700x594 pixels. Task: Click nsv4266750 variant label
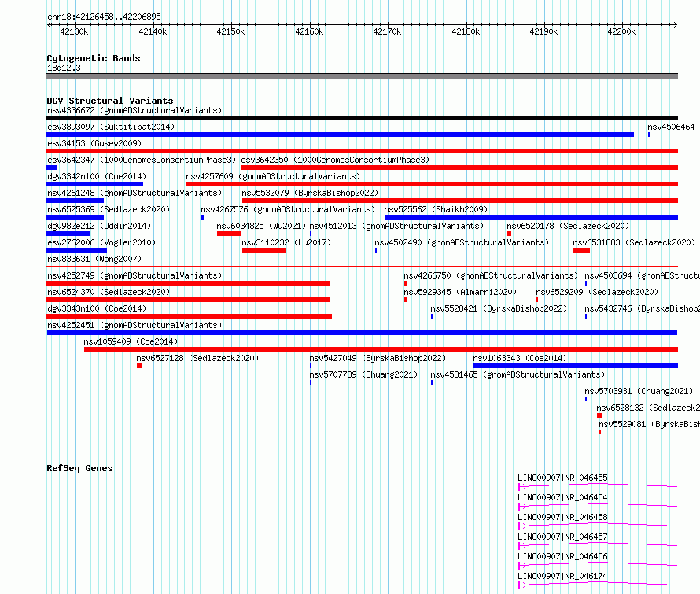pyautogui.click(x=491, y=275)
